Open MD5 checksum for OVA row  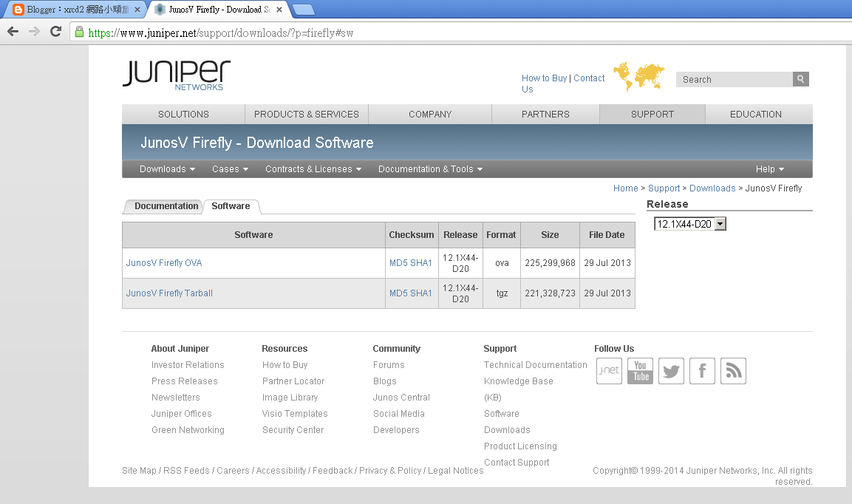(x=398, y=263)
